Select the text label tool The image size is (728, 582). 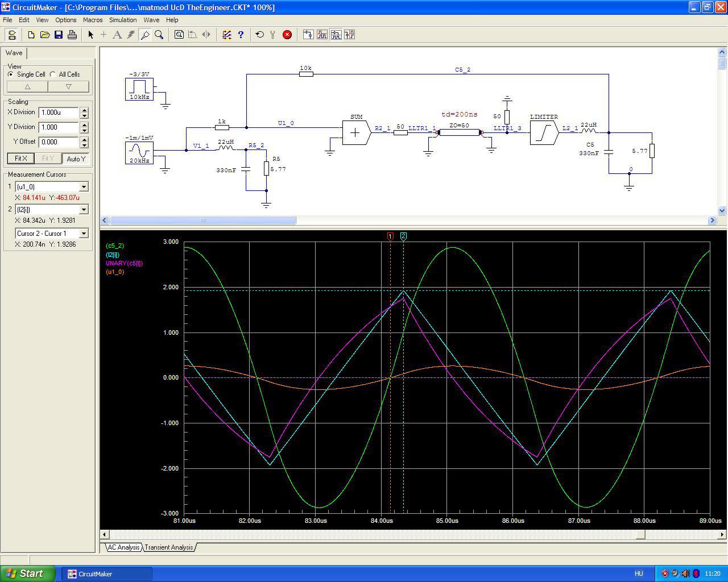117,35
